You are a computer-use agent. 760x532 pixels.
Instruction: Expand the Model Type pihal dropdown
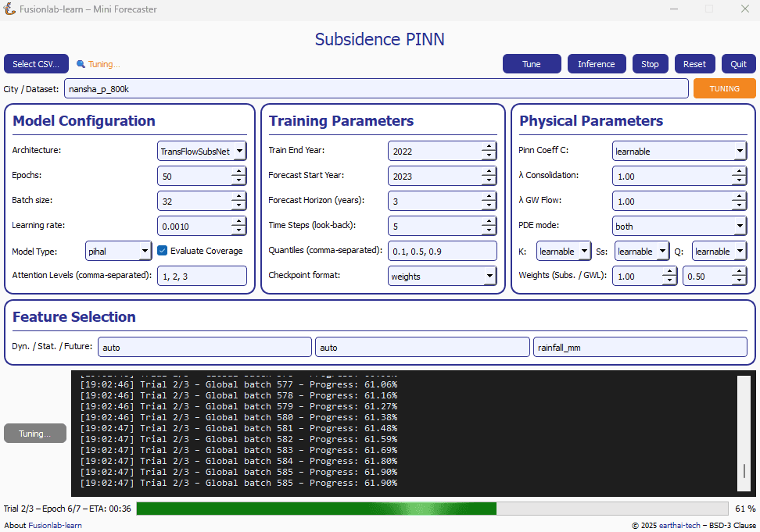pos(118,251)
